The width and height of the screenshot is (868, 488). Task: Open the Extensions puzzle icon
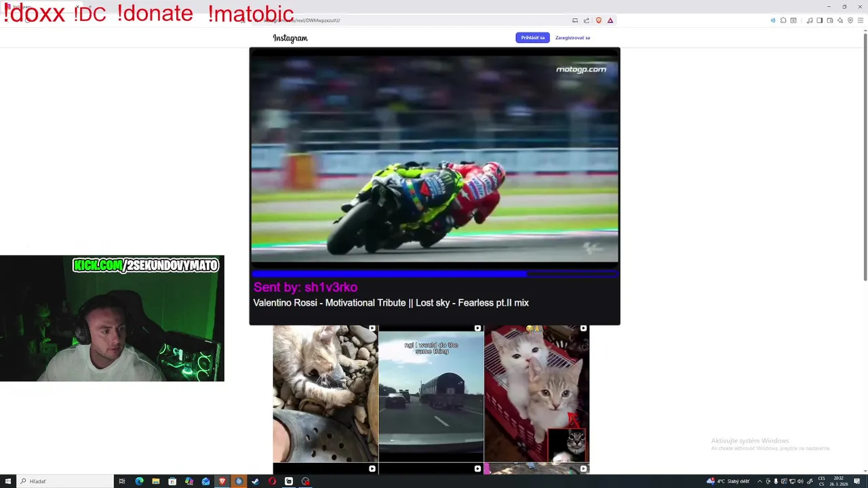click(x=783, y=20)
